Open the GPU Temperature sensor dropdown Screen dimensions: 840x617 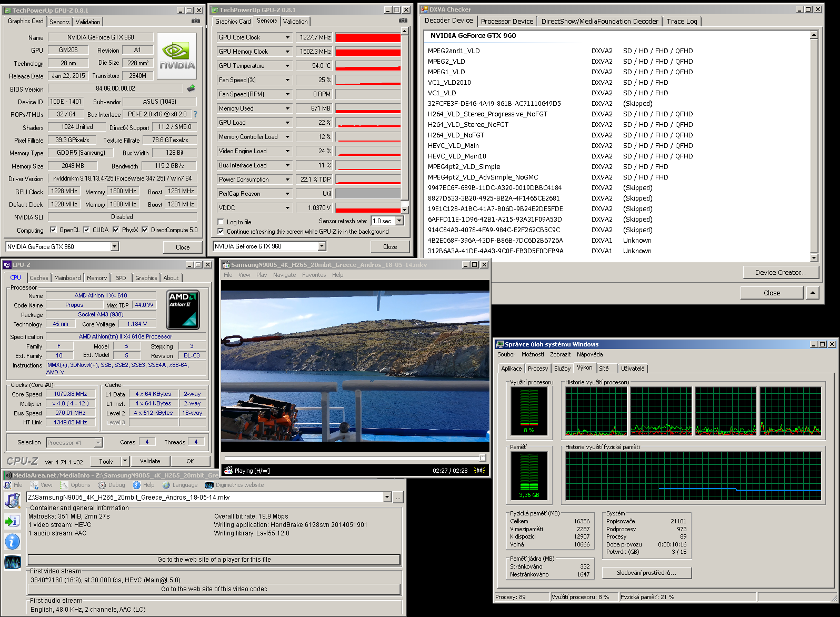[287, 66]
